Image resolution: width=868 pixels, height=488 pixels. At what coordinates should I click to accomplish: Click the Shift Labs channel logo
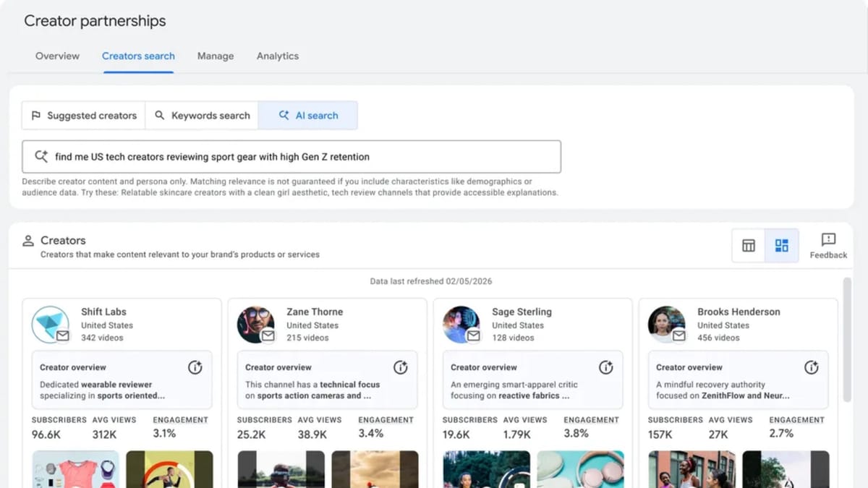pos(51,324)
